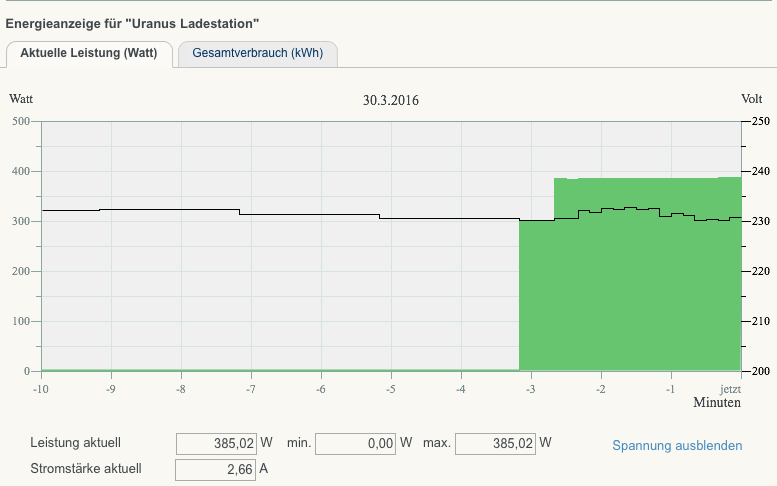
Task: Click the green power area in chart
Action: (630, 290)
